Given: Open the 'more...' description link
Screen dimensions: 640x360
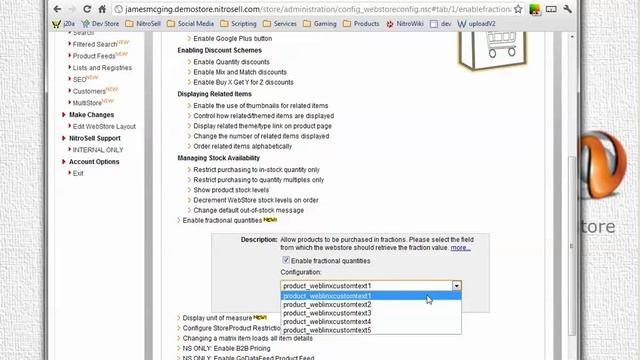Looking at the screenshot, I should tap(460, 248).
